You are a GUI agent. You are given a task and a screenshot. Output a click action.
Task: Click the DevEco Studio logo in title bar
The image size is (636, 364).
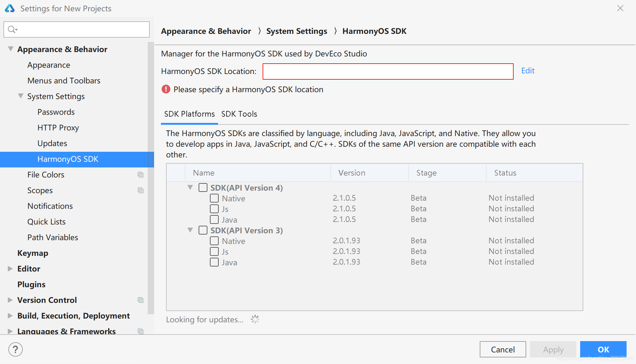(x=10, y=8)
